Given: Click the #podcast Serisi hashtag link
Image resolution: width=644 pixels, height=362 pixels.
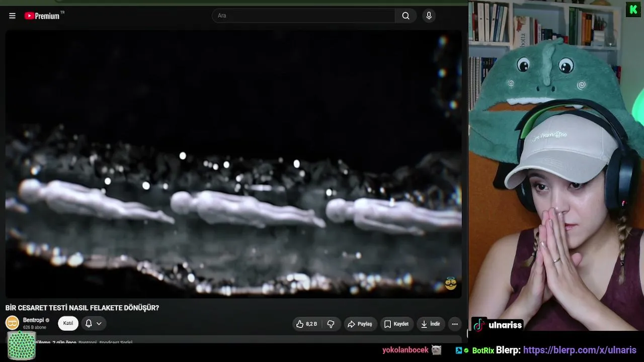Looking at the screenshot, I should pyautogui.click(x=116, y=342).
